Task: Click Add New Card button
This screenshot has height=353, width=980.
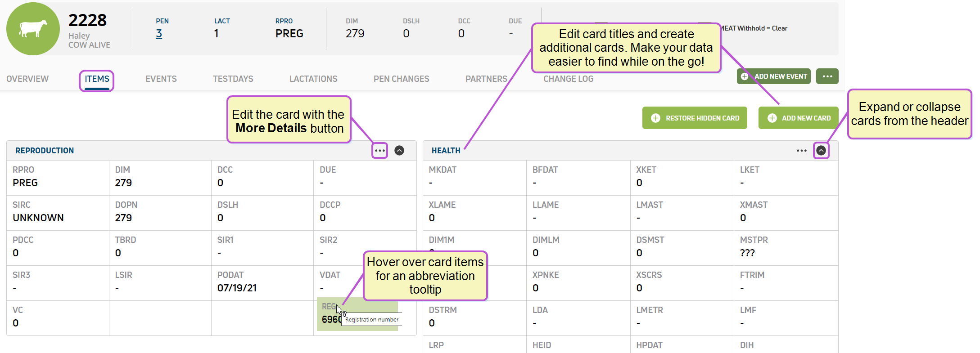Action: 799,118
